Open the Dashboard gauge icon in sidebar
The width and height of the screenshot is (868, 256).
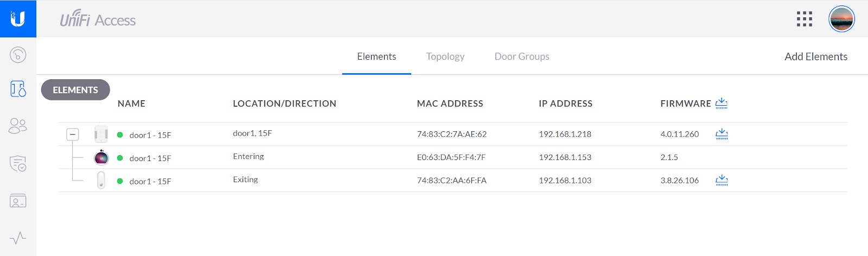click(x=18, y=55)
